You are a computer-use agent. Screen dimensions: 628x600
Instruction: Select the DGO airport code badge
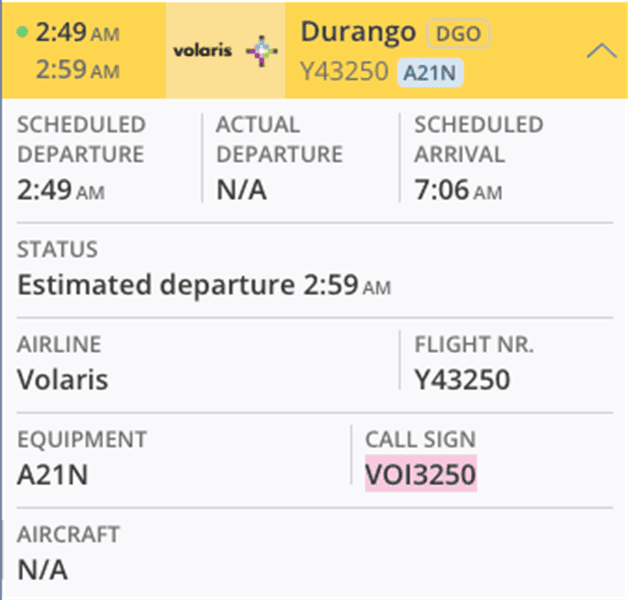[x=458, y=34]
